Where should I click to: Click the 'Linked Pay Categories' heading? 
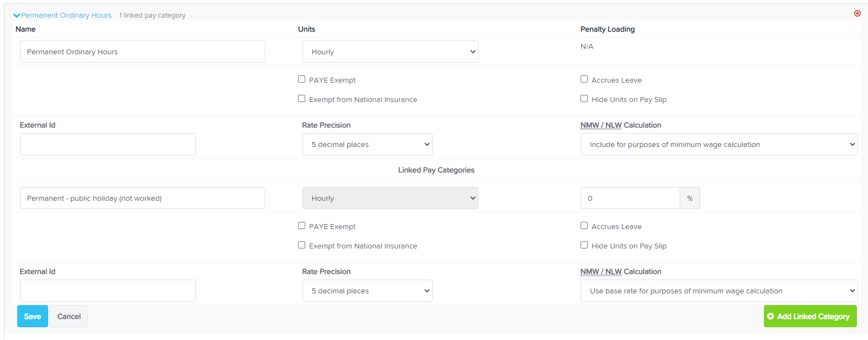tap(436, 170)
